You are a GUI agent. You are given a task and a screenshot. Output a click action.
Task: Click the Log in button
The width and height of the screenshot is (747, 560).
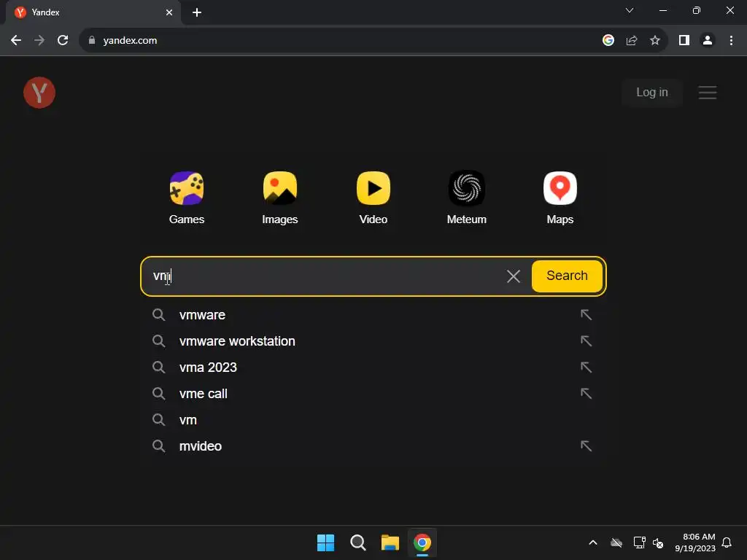651,93
